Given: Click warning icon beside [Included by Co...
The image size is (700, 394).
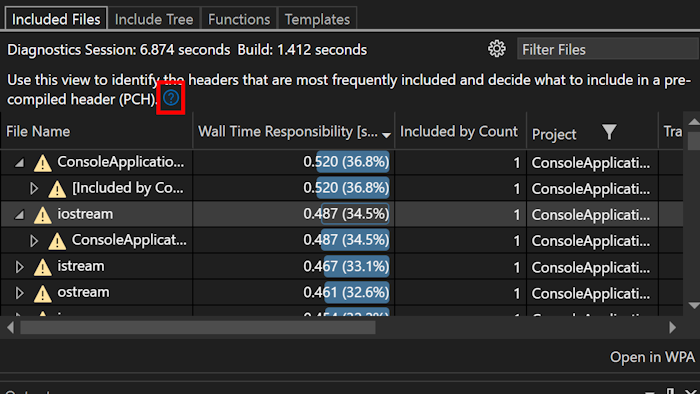Looking at the screenshot, I should click(57, 189).
